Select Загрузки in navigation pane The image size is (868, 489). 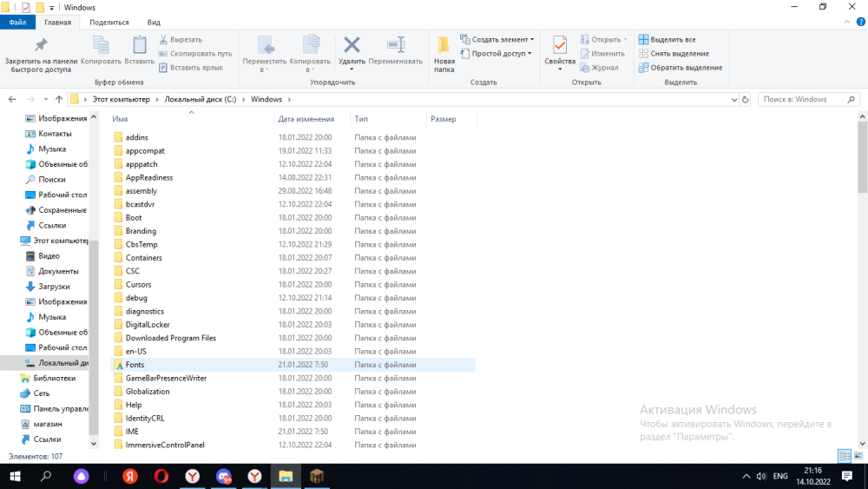pyautogui.click(x=54, y=287)
